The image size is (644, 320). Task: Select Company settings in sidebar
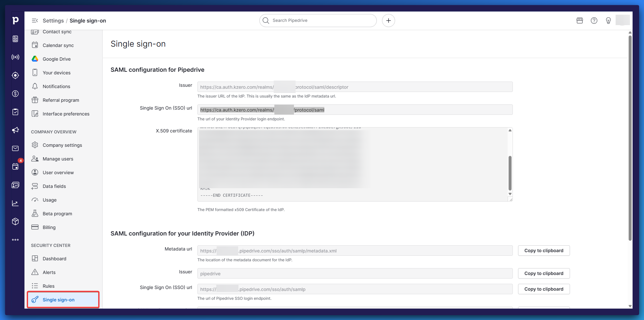62,145
